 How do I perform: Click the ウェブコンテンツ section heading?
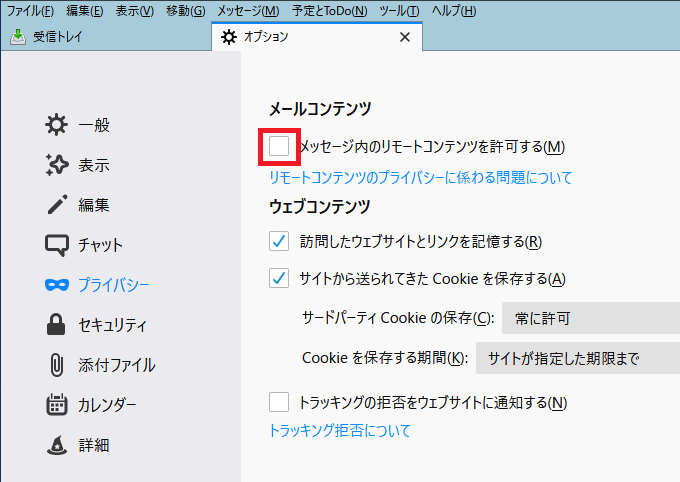[320, 207]
